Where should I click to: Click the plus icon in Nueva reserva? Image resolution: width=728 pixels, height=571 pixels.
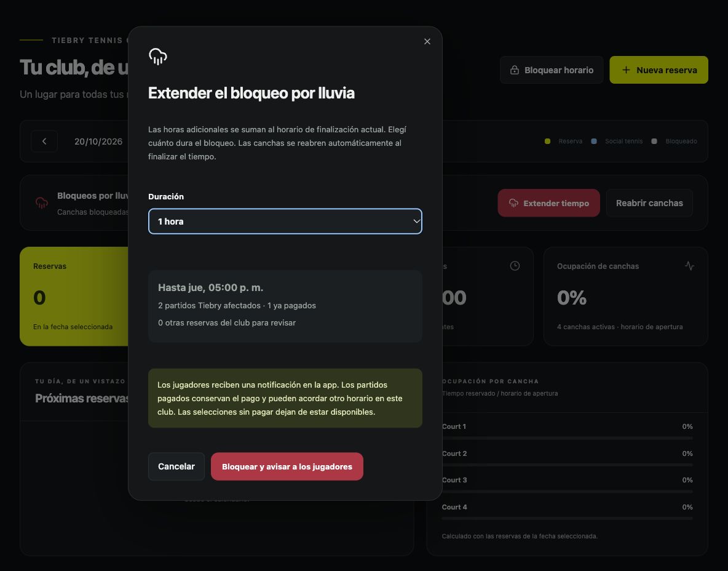coord(627,70)
